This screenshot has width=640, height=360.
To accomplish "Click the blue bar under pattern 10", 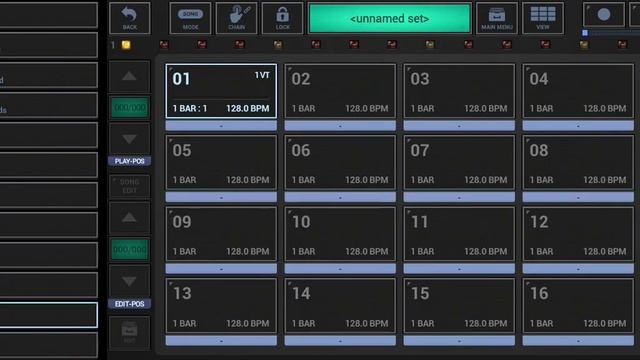I will click(x=340, y=269).
